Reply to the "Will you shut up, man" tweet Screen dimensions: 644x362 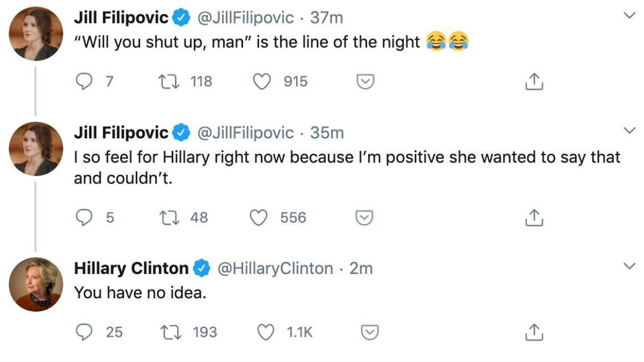click(83, 82)
